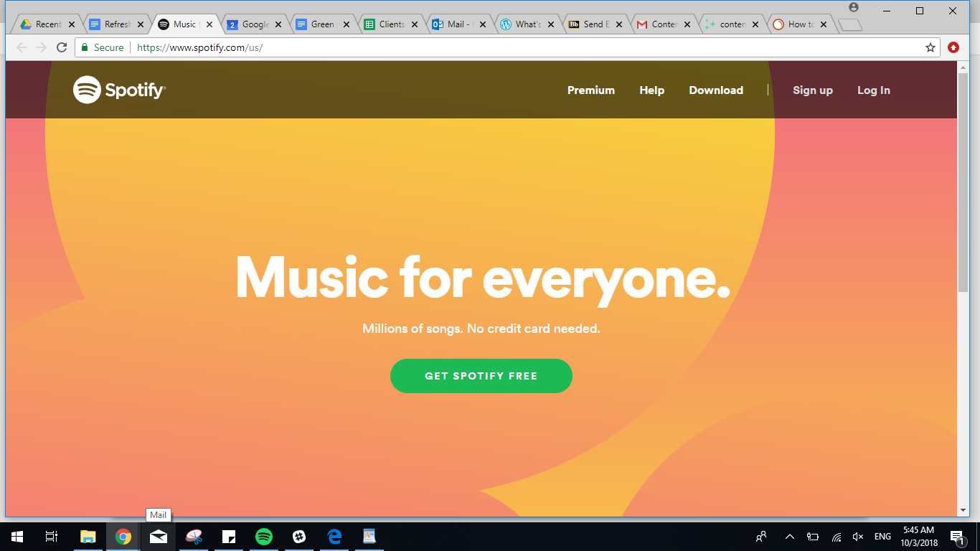Click the battery icon in the system tray
This screenshot has width=980, height=551.
[813, 537]
